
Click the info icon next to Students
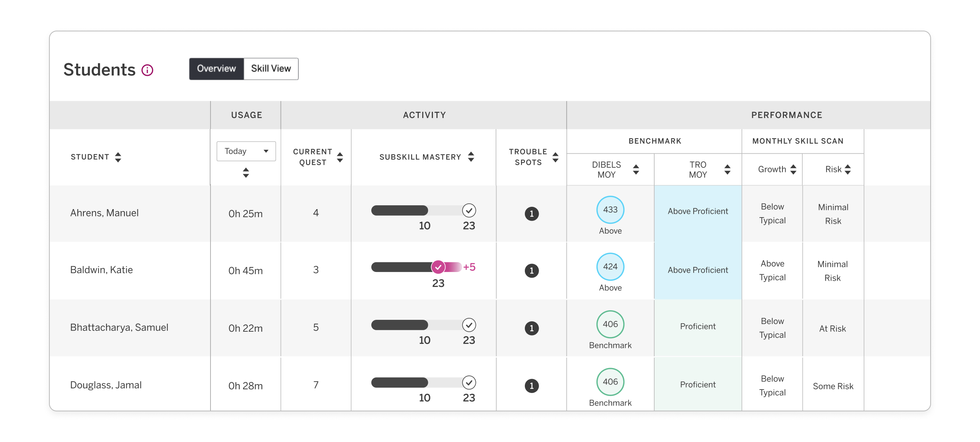[x=147, y=70]
